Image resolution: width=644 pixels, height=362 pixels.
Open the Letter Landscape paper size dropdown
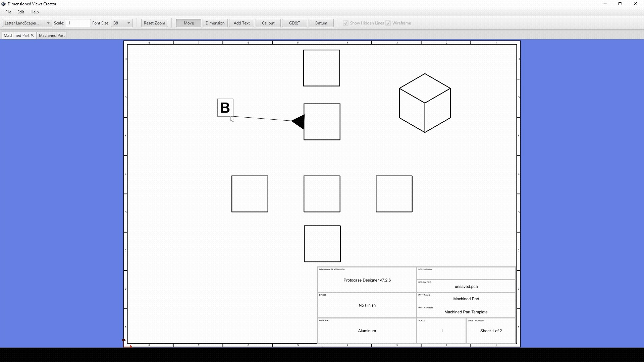(x=27, y=23)
